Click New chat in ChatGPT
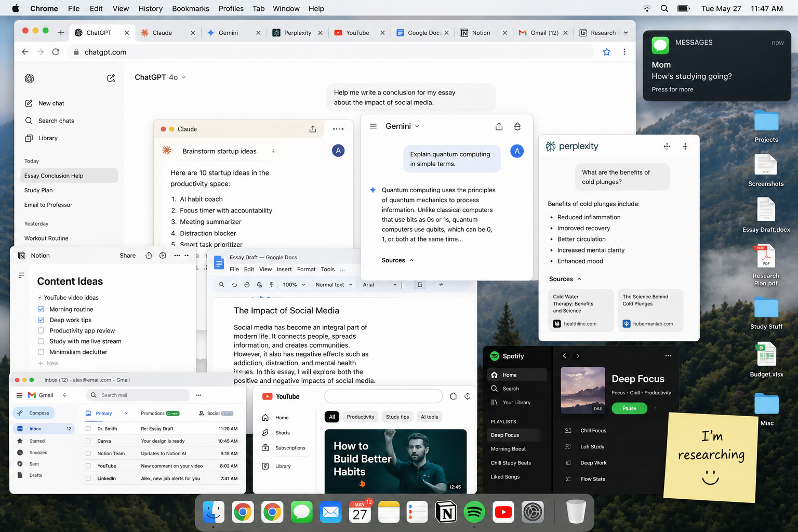The image size is (798, 532). pyautogui.click(x=44, y=103)
